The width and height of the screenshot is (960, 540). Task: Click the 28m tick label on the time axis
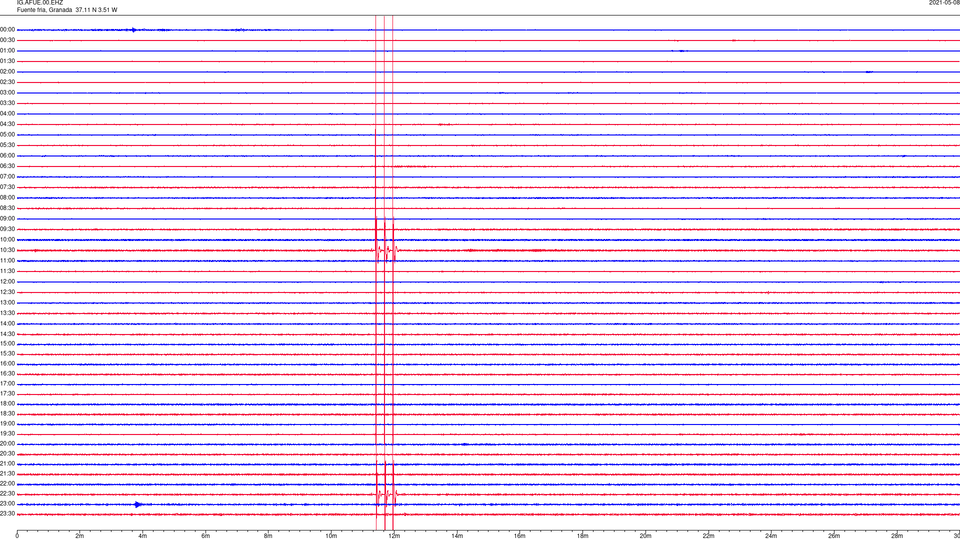click(897, 536)
